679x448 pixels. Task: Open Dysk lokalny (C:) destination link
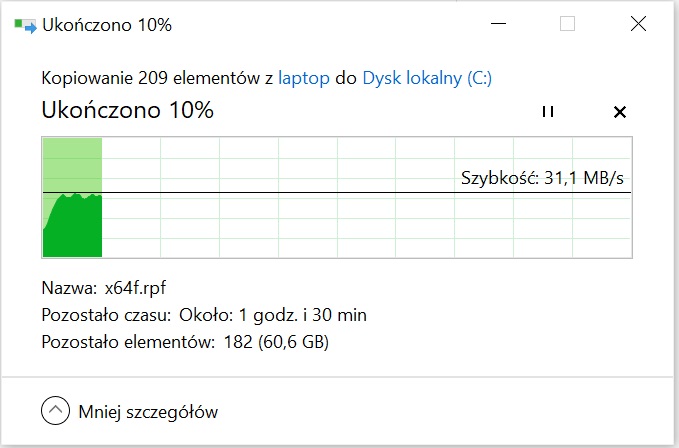(427, 78)
